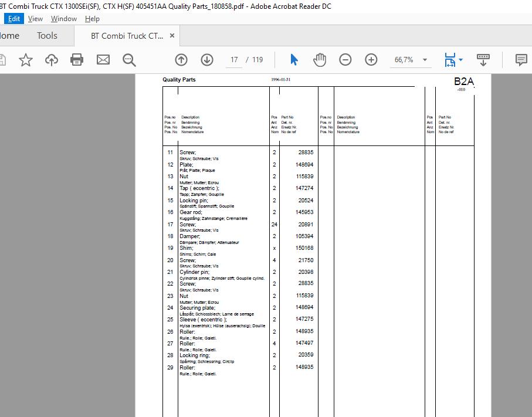Select the Hand pan tool
Screen dimensions: 532x417
click(320, 60)
